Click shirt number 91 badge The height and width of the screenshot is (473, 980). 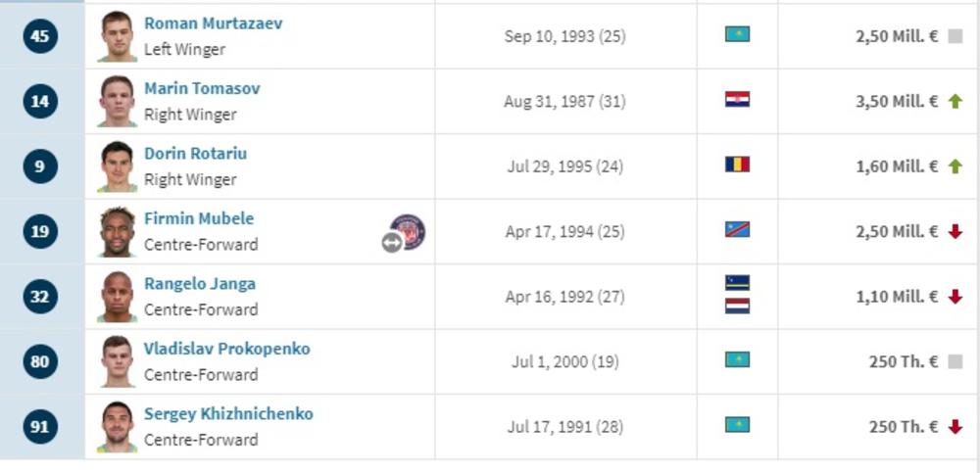tap(39, 427)
